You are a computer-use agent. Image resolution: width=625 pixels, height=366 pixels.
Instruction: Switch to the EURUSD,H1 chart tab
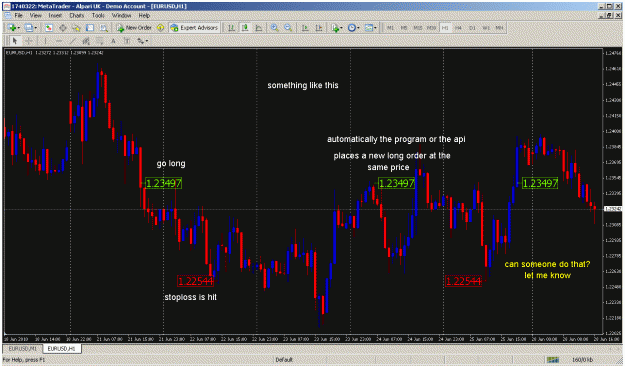click(x=61, y=349)
